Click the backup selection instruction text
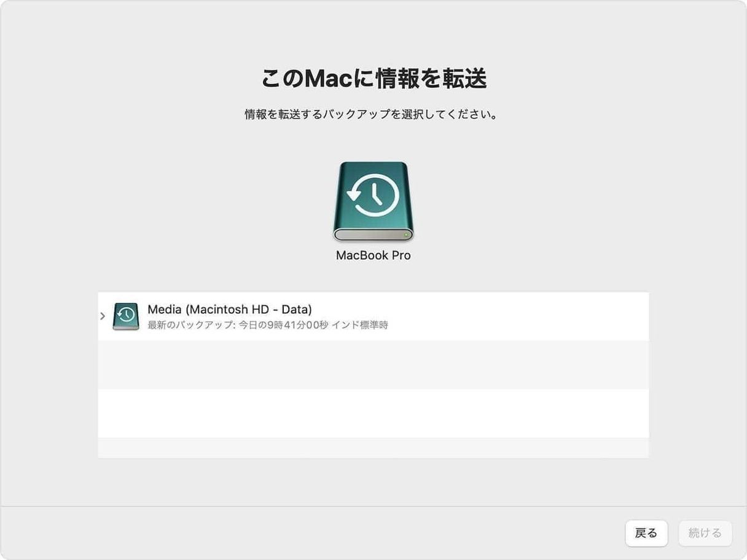 point(373,113)
